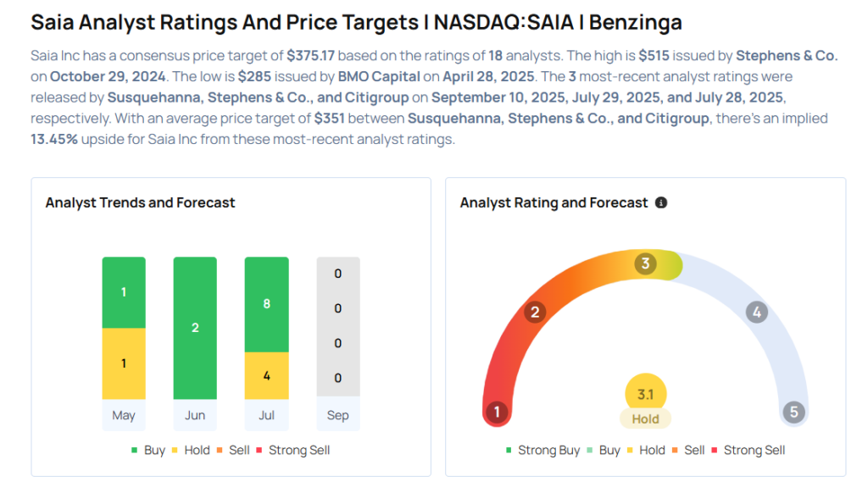
Task: Toggle the Buy legend in the trends chart
Action: 148,451
